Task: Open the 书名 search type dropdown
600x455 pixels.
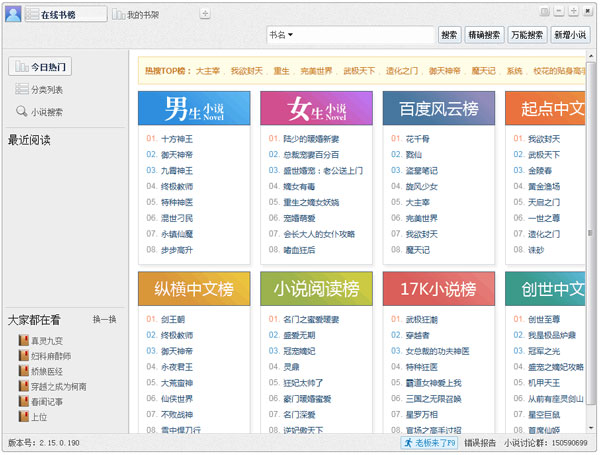Action: point(281,35)
